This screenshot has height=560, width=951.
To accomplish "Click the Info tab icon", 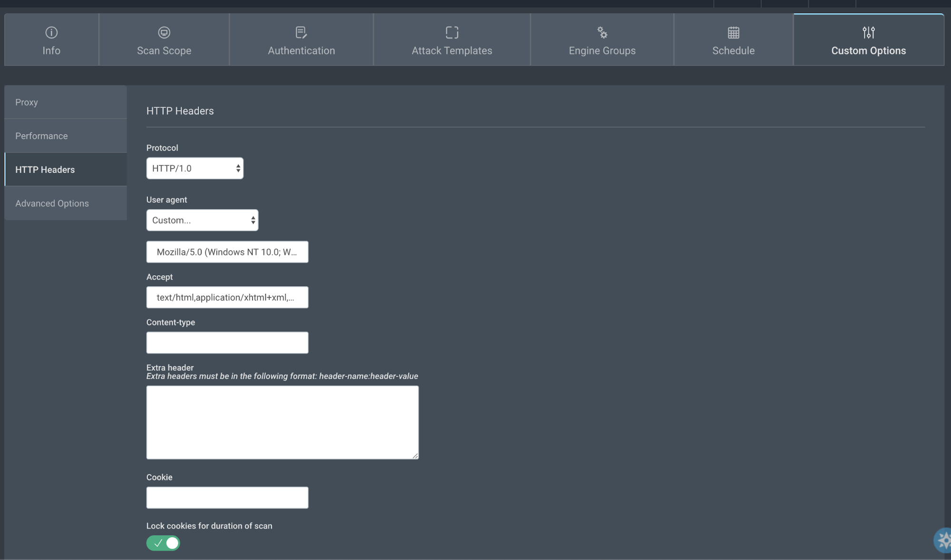I will 51,32.
